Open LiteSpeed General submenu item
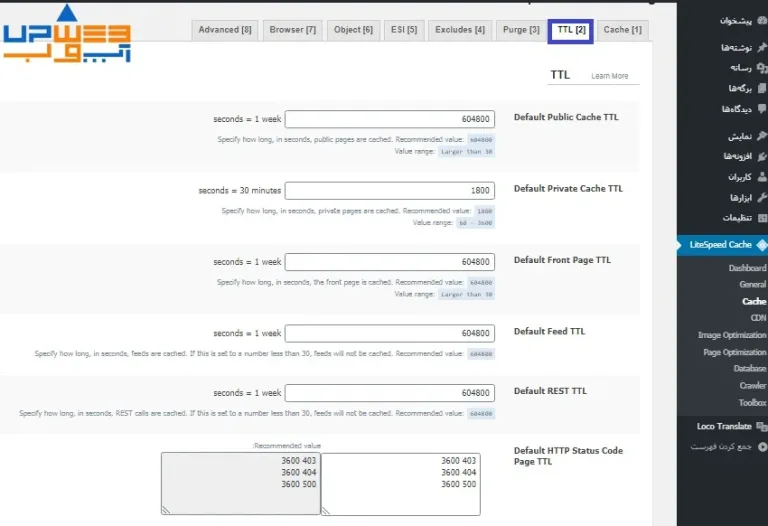The width and height of the screenshot is (768, 526). (x=752, y=285)
